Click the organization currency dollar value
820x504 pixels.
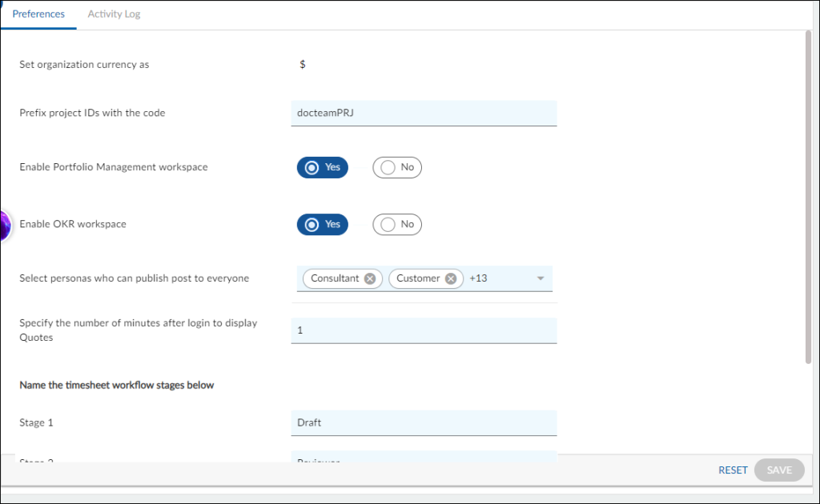click(x=302, y=64)
